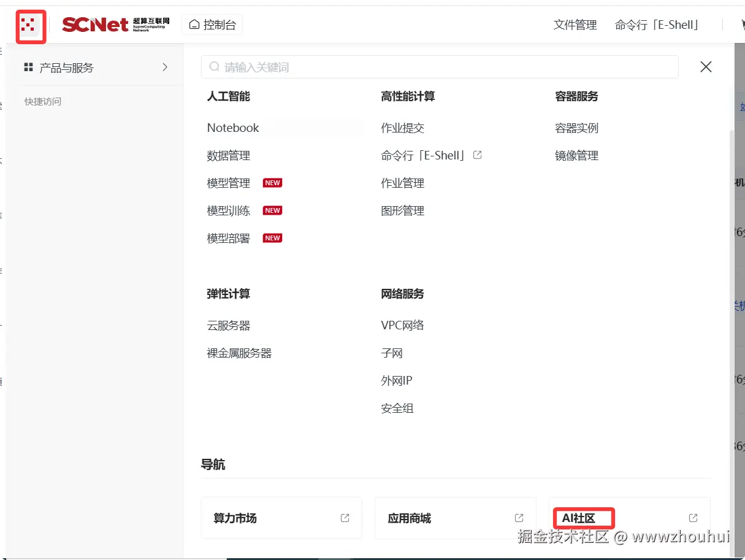Click the NEW badge beside 模型训练
745x560 pixels.
point(272,210)
